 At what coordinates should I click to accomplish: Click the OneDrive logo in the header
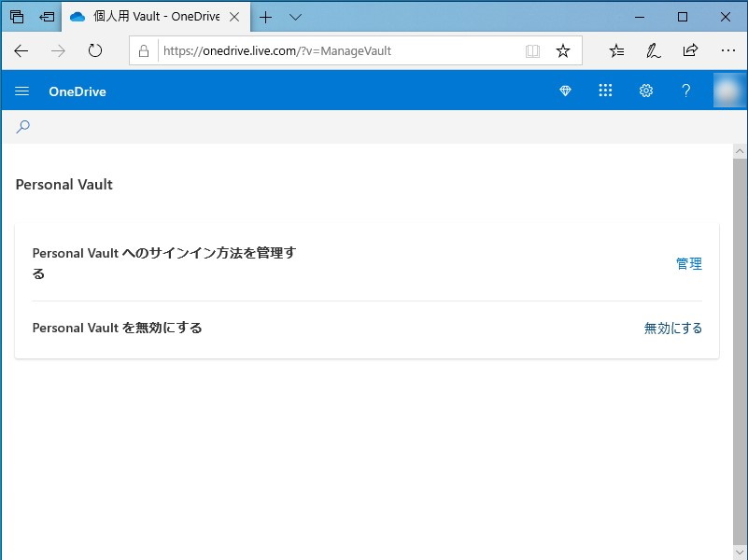[x=77, y=91]
